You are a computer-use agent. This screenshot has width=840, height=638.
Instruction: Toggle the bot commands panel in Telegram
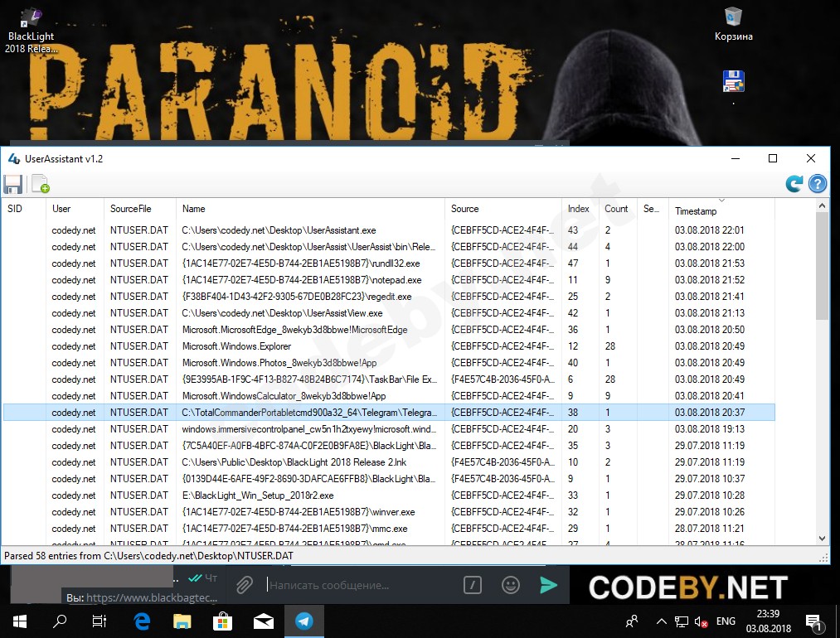pyautogui.click(x=472, y=585)
